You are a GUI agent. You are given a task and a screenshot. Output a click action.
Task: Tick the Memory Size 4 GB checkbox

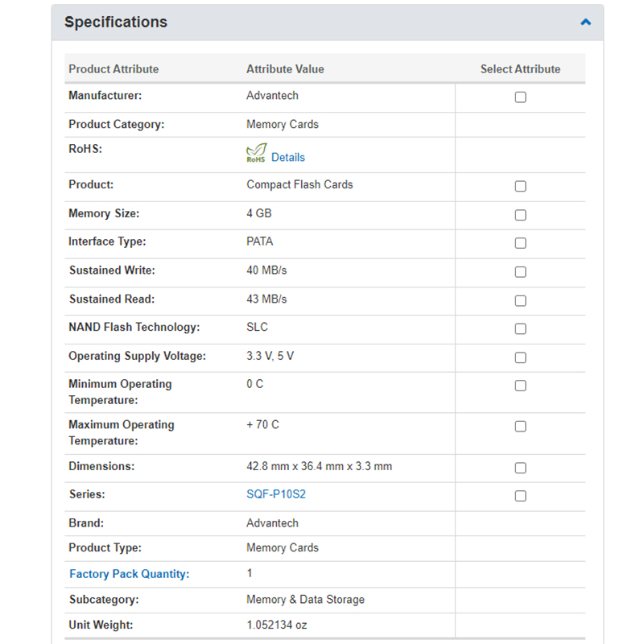tap(520, 215)
